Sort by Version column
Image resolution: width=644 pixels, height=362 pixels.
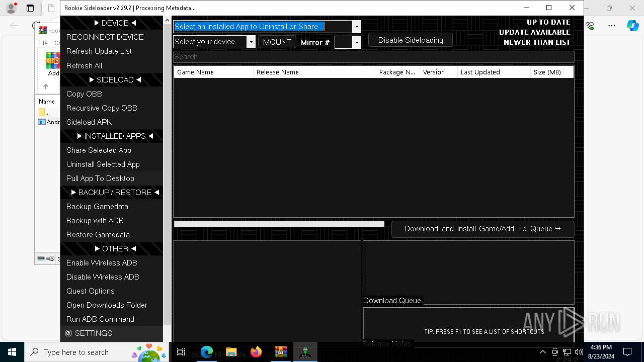click(439, 72)
